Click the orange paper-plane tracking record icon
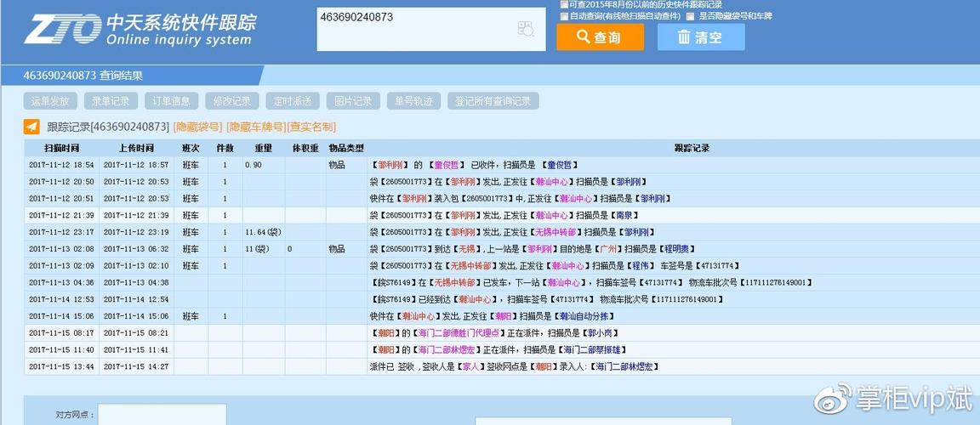980x425 pixels. (31, 127)
